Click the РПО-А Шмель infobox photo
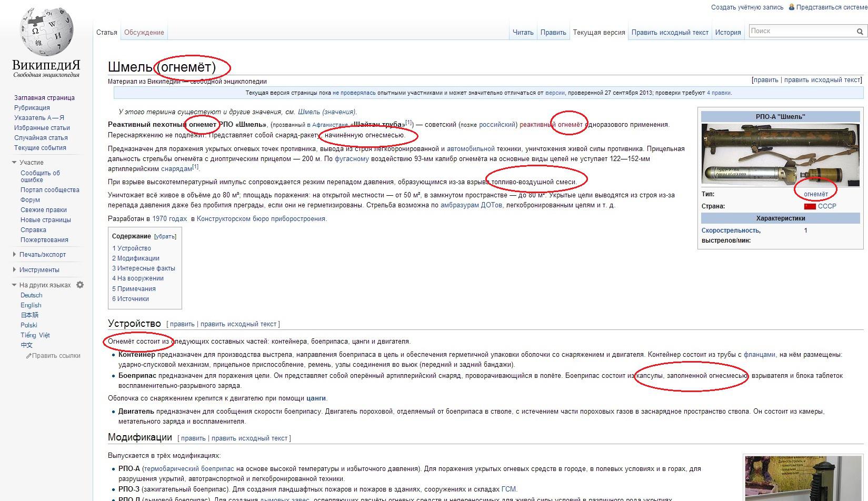The width and height of the screenshot is (868, 501). (780, 155)
